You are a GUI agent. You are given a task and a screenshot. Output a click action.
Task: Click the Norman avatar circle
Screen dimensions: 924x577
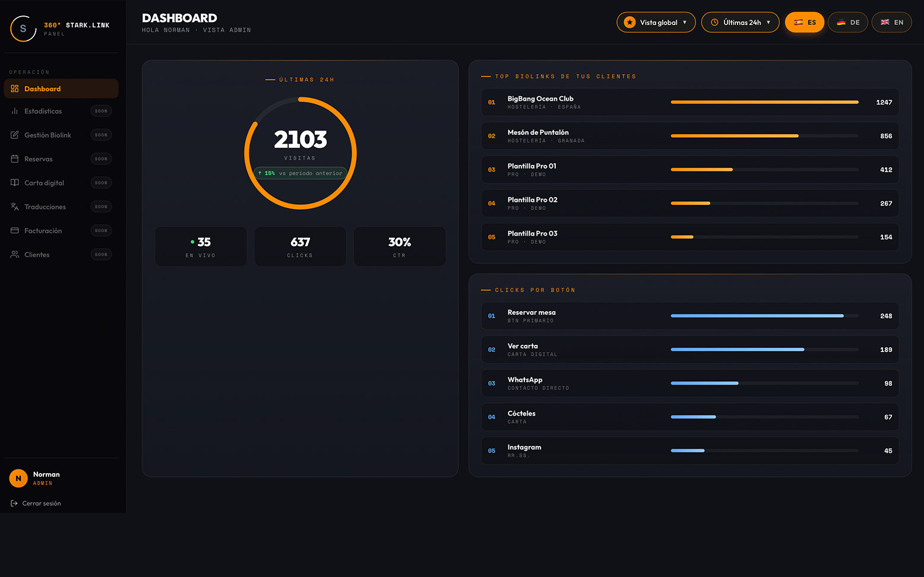point(18,478)
